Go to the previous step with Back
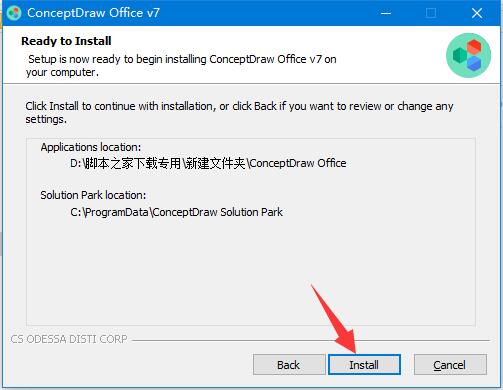This screenshot has width=503, height=390. coord(289,365)
